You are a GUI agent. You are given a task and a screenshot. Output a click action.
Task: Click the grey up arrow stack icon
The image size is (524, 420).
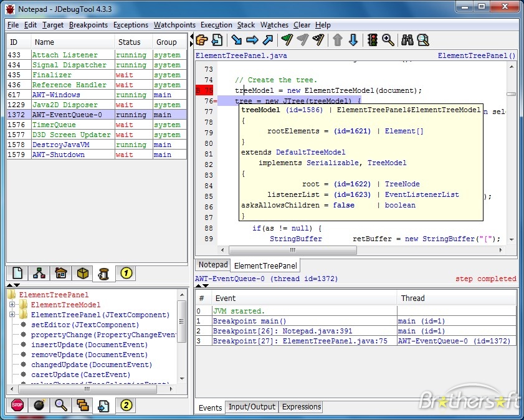click(x=338, y=40)
